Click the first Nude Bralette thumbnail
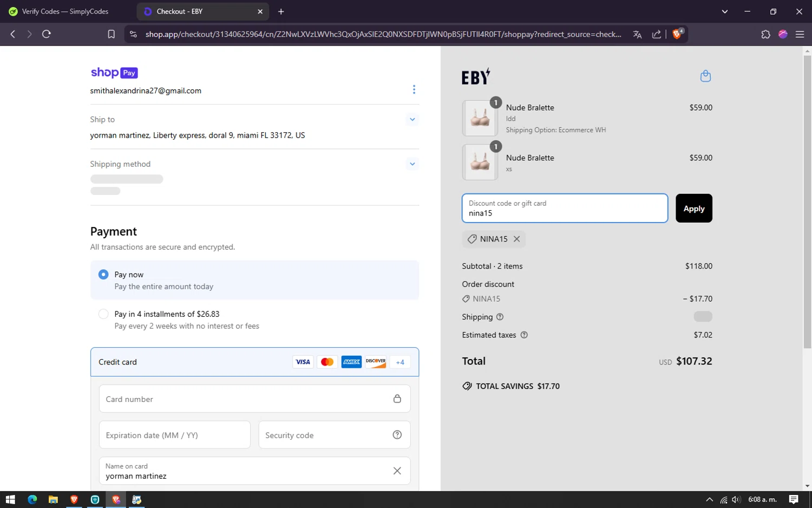This screenshot has height=508, width=812. 480,118
